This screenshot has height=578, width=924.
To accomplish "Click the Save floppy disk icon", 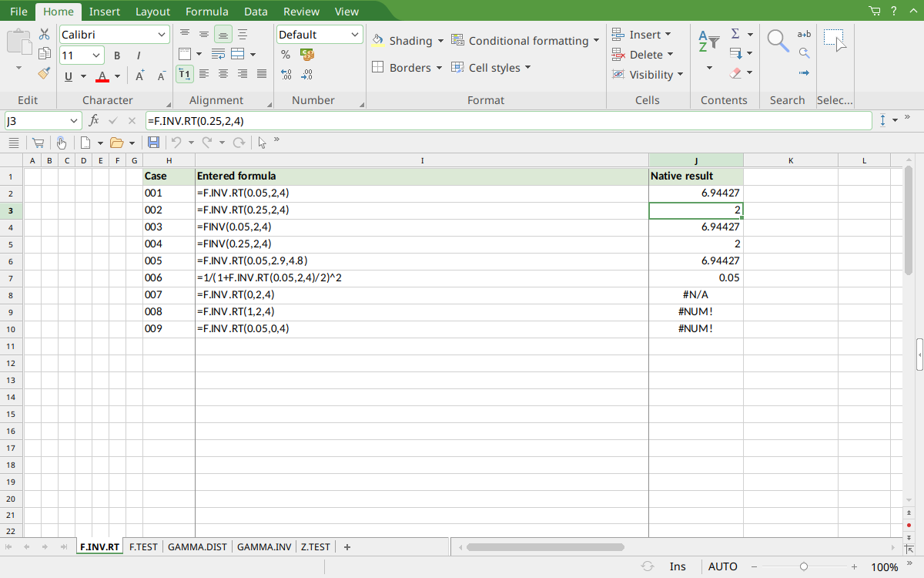I will coord(153,143).
